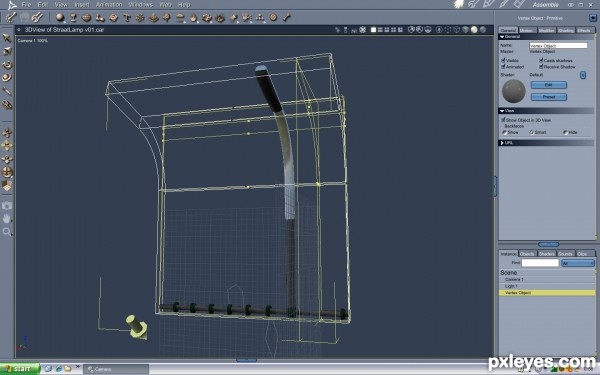The image size is (600, 375).
Task: Click the particle emitter icon in toolbar
Action: (x=247, y=17)
